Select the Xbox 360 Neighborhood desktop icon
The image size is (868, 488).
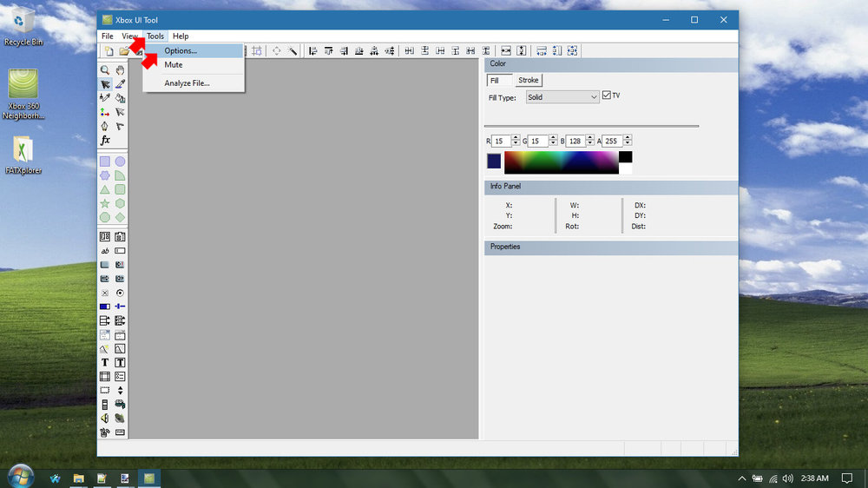click(23, 94)
